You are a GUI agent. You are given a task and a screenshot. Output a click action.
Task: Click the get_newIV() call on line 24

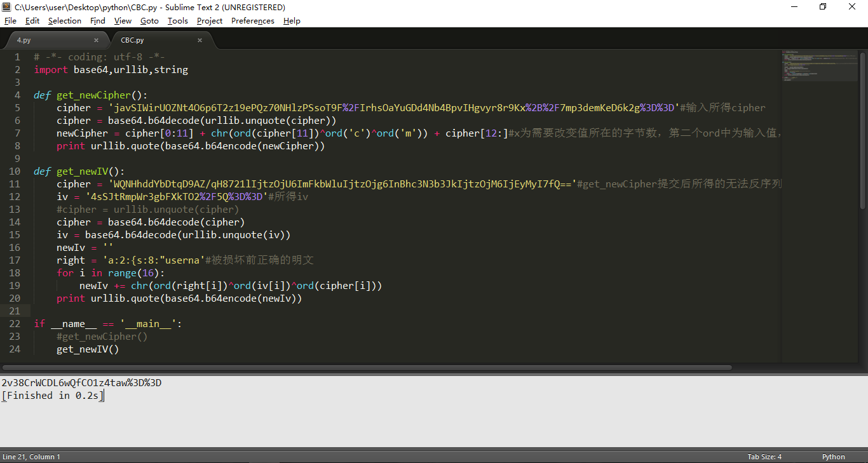point(88,349)
